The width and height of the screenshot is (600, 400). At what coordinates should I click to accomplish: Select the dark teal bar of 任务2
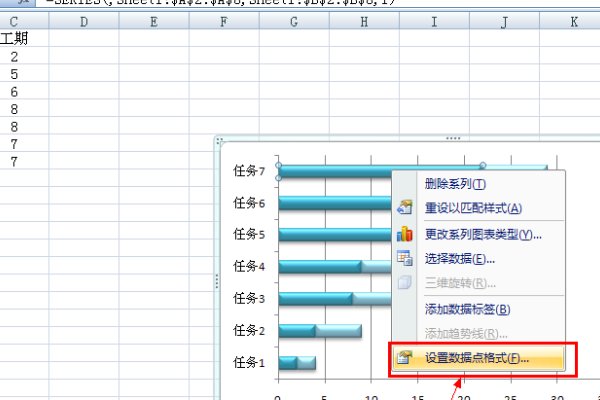tap(297, 331)
